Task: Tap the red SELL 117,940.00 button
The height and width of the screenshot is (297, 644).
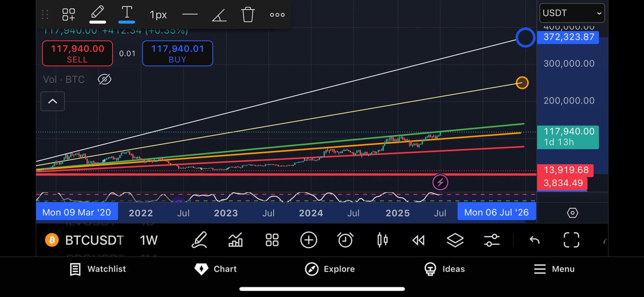Action: click(x=77, y=54)
